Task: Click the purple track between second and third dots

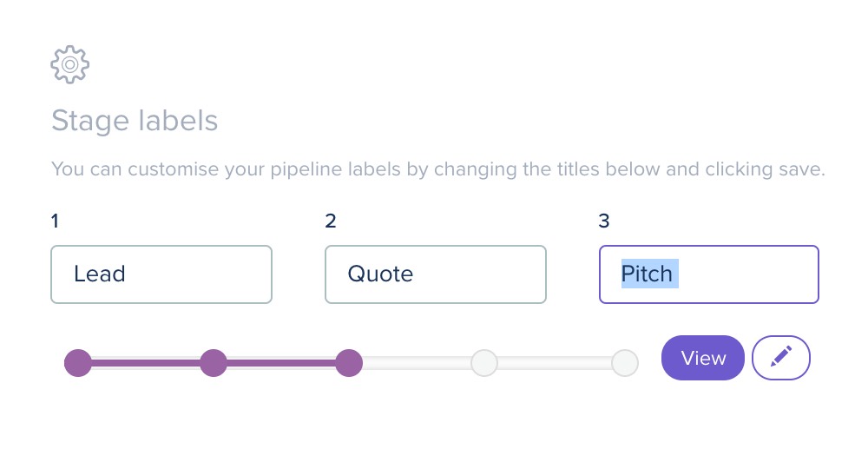Action: click(x=281, y=363)
